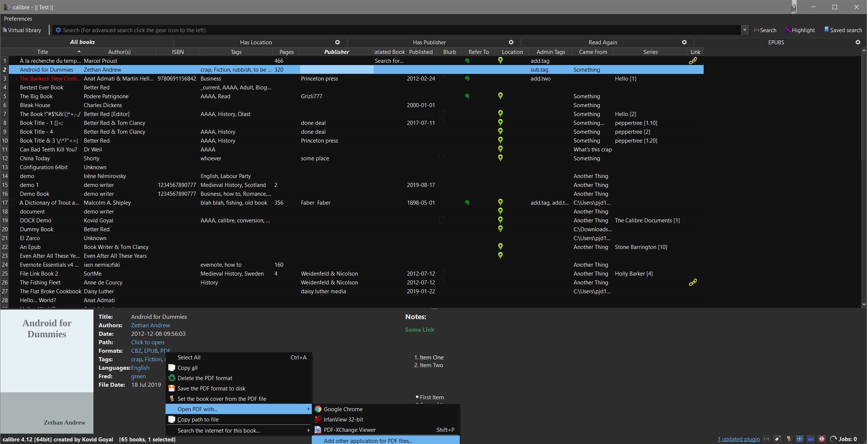The image size is (868, 444).
Task: Open advanced search gear icon
Action: (x=58, y=30)
